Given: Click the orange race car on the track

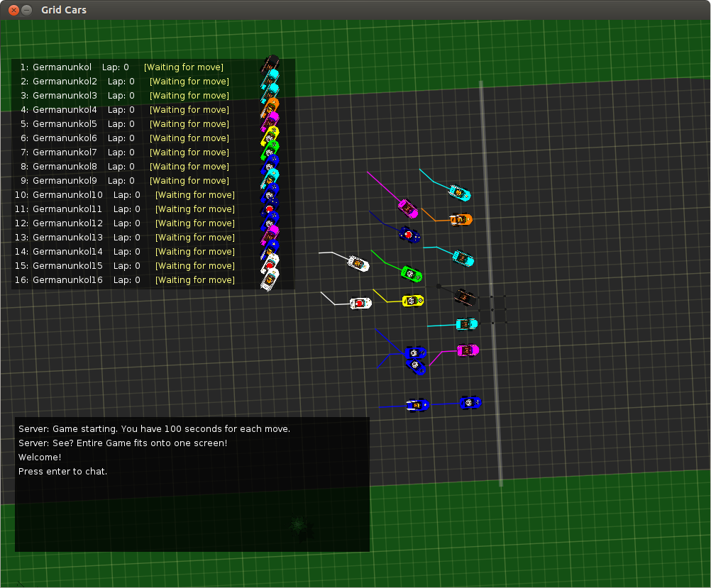Looking at the screenshot, I should (461, 220).
